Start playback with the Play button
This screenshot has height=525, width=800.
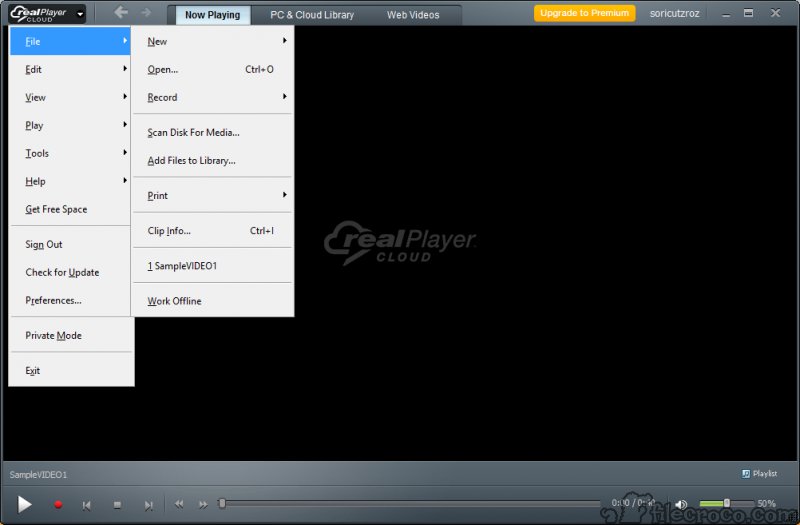tap(24, 504)
